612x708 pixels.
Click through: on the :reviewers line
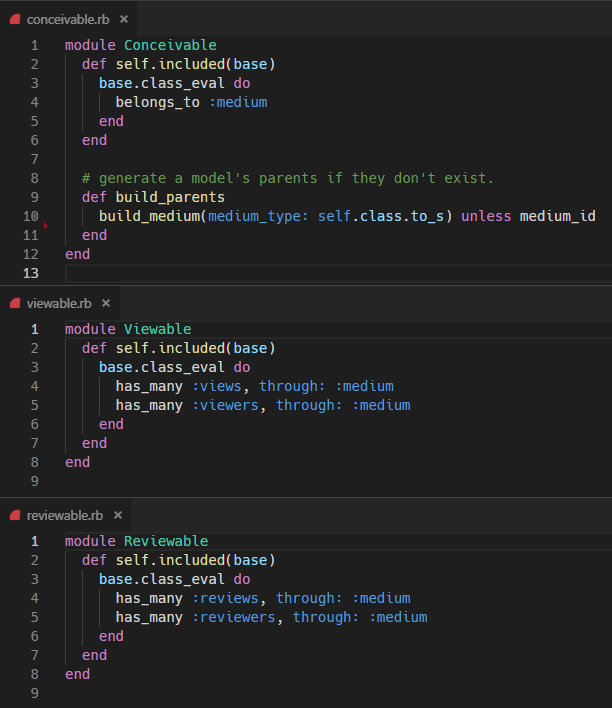coord(326,617)
